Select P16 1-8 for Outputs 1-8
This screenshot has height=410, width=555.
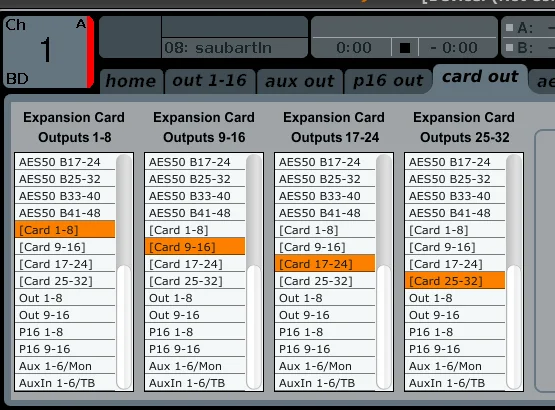[x=65, y=332]
